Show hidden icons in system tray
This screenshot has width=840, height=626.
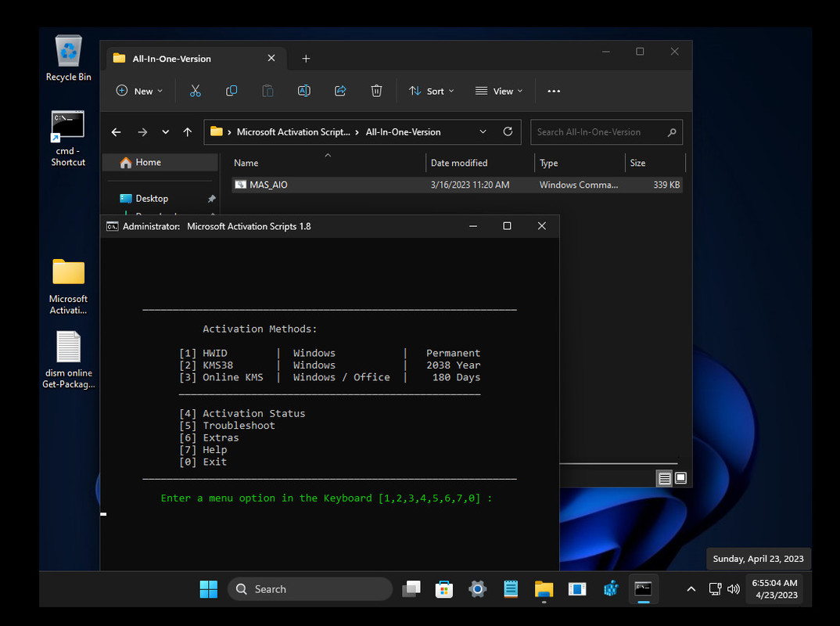[x=691, y=589]
